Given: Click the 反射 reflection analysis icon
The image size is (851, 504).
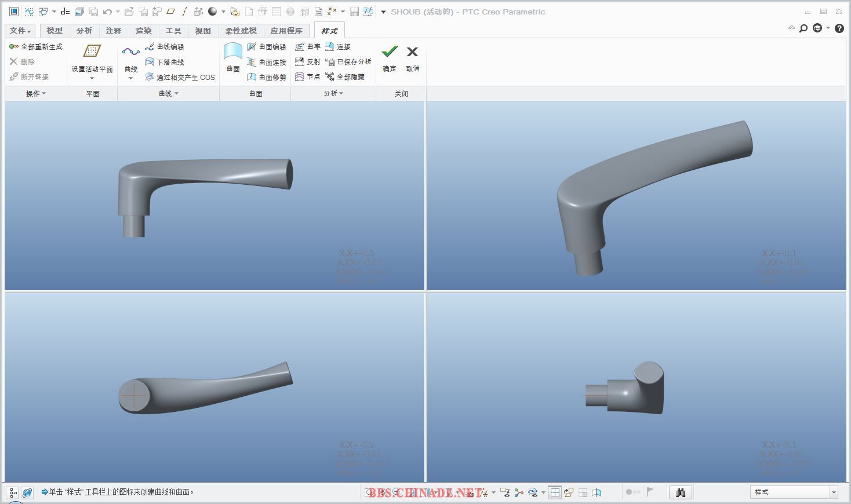Looking at the screenshot, I should (x=300, y=61).
